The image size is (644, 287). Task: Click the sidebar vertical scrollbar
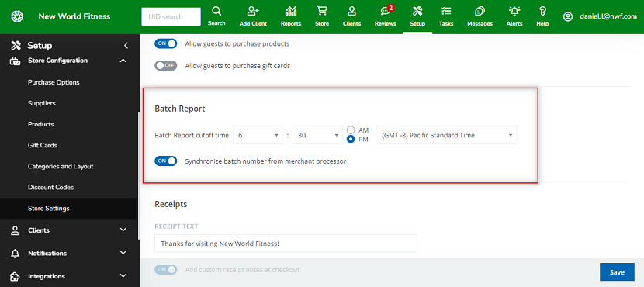[138, 177]
